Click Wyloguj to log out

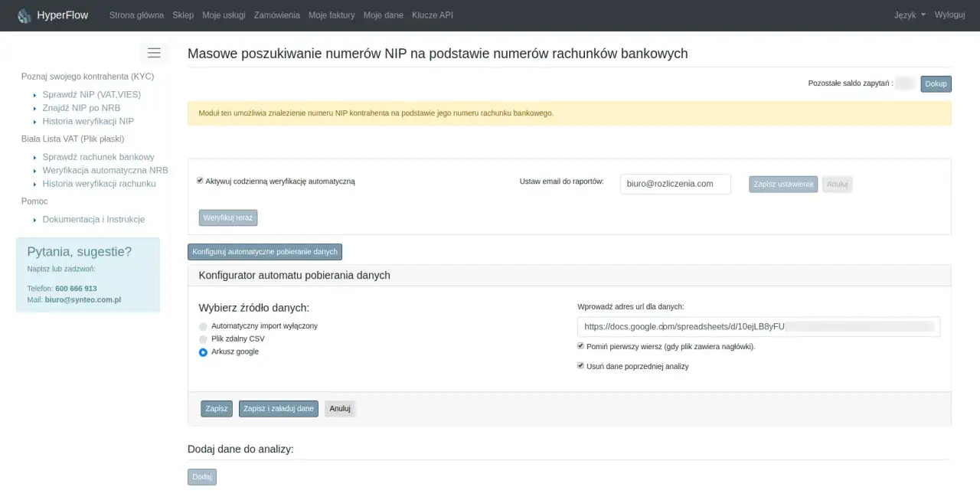pyautogui.click(x=949, y=15)
